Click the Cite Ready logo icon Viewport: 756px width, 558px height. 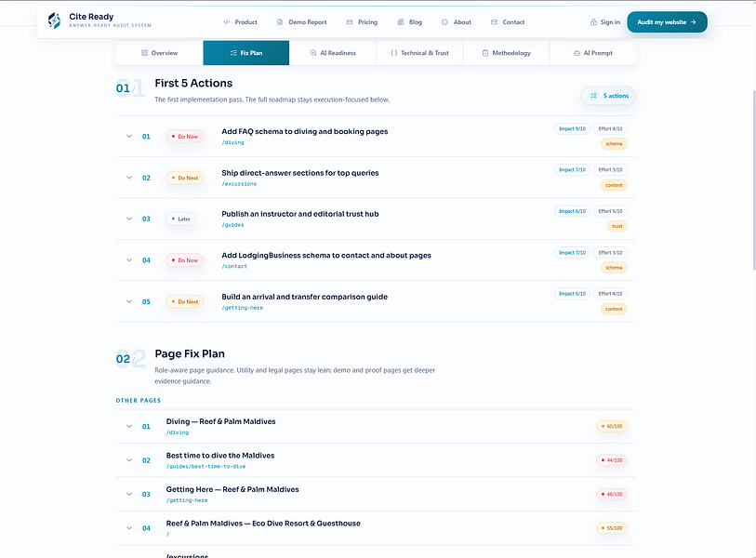coord(55,20)
